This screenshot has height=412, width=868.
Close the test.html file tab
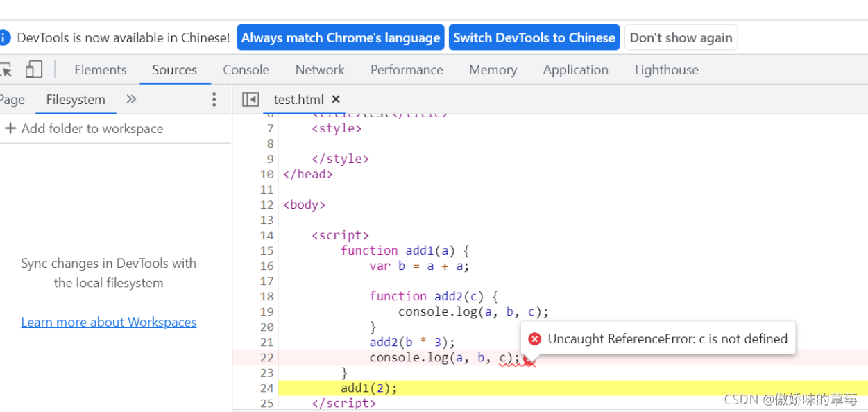coord(336,99)
